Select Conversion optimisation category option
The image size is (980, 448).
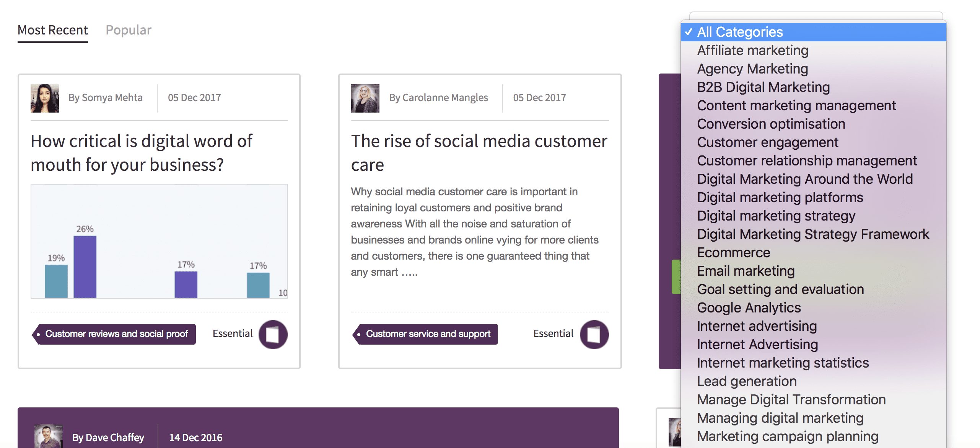pyautogui.click(x=771, y=124)
